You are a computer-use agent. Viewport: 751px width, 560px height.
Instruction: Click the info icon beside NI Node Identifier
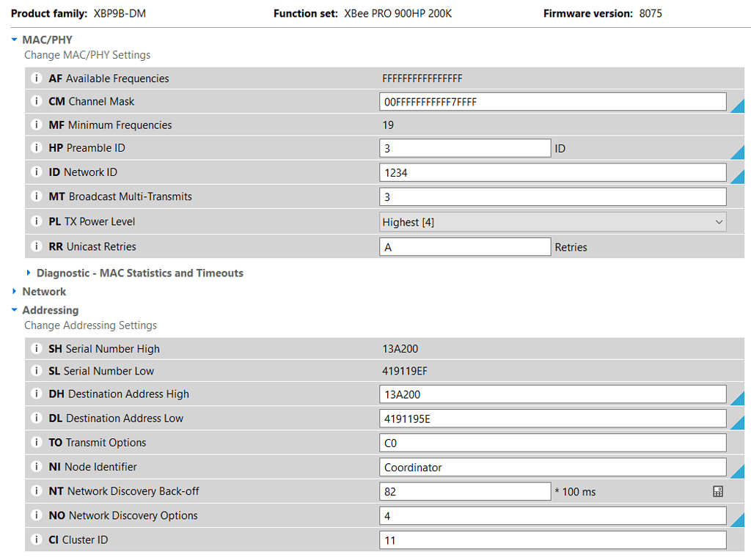click(x=36, y=467)
